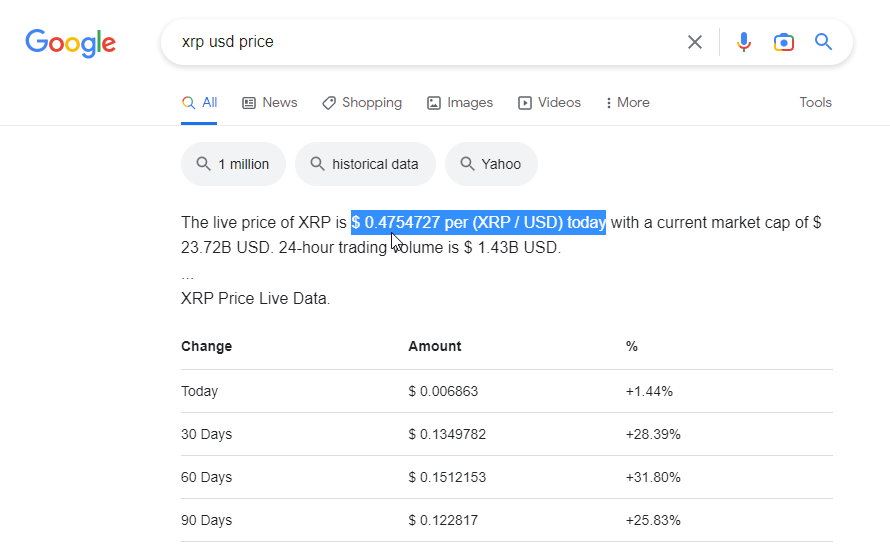Start voice search with the microphone icon
The image size is (890, 552).
point(743,42)
